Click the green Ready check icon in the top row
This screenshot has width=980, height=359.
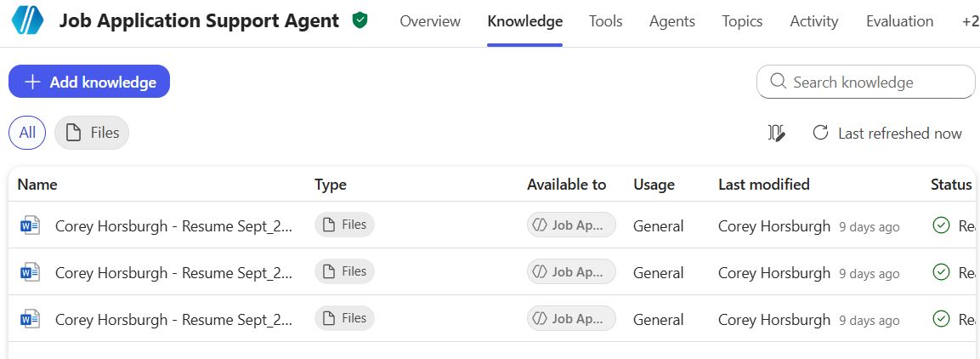[941, 225]
